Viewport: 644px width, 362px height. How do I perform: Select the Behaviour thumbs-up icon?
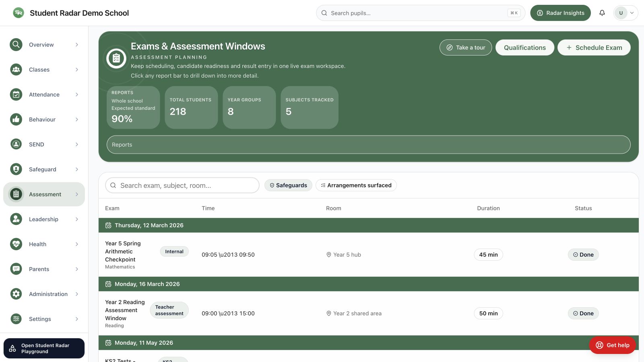[16, 119]
